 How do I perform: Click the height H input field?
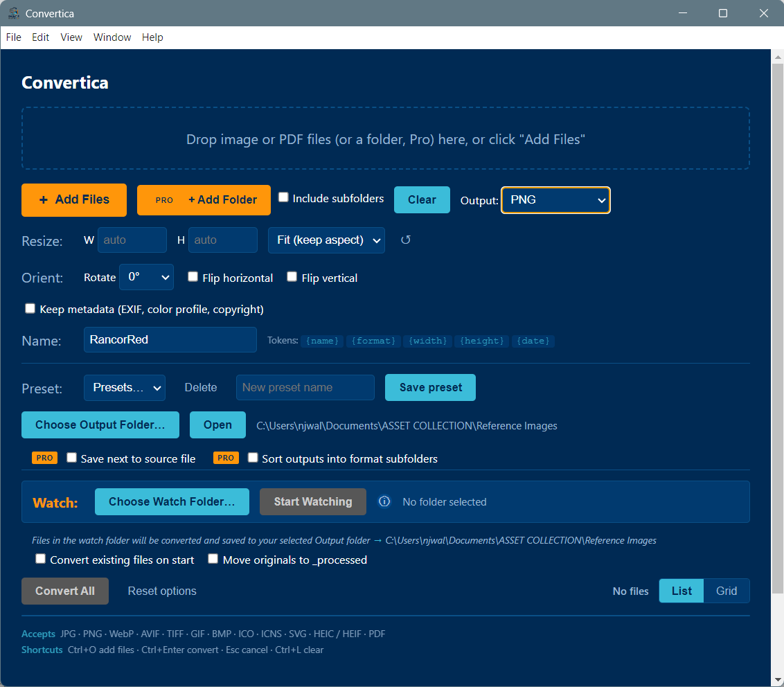(223, 240)
